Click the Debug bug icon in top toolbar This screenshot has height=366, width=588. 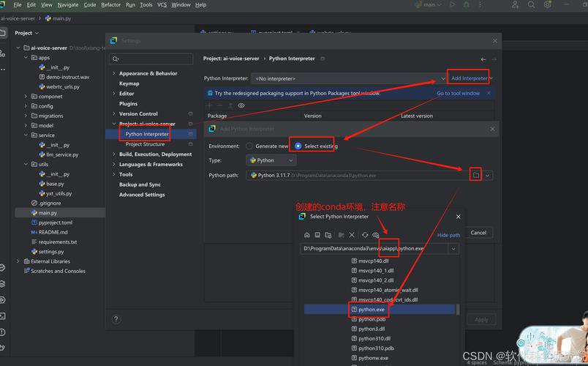coord(466,4)
